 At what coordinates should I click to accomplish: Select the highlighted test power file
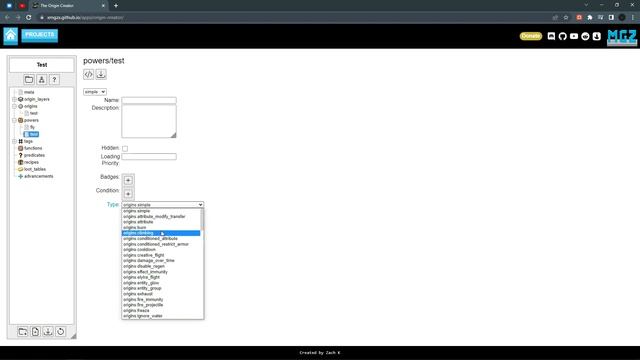pos(31,134)
